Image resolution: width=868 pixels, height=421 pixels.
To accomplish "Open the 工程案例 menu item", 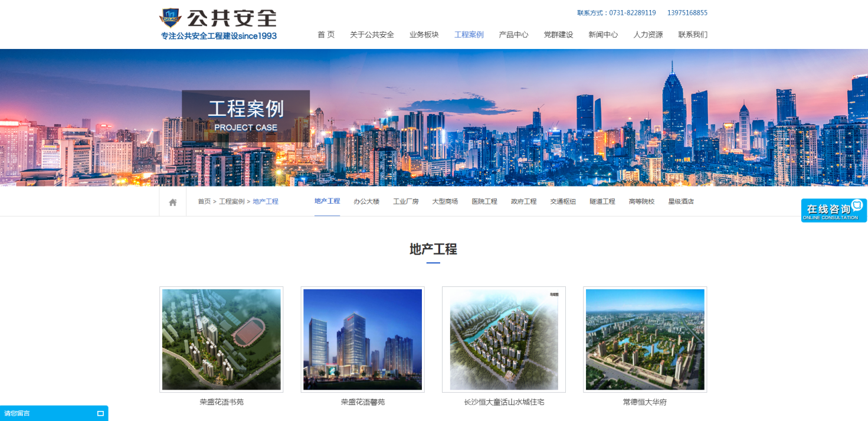I will click(x=469, y=35).
